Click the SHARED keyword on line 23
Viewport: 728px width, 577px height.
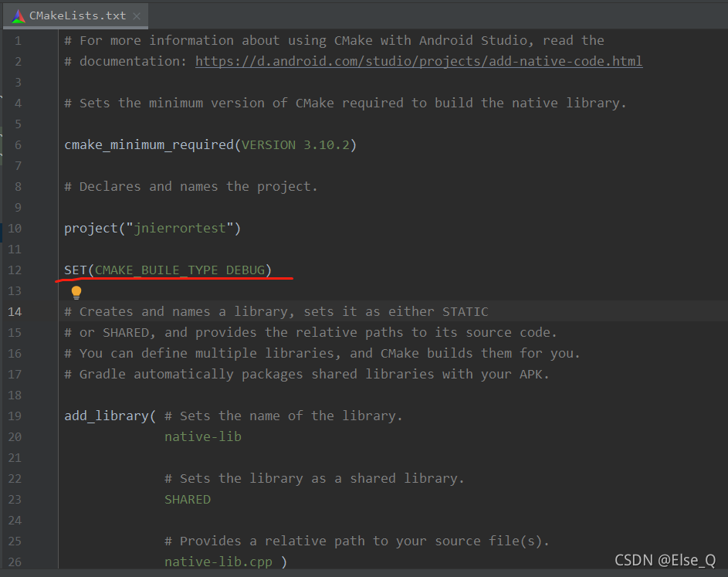pyautogui.click(x=187, y=499)
